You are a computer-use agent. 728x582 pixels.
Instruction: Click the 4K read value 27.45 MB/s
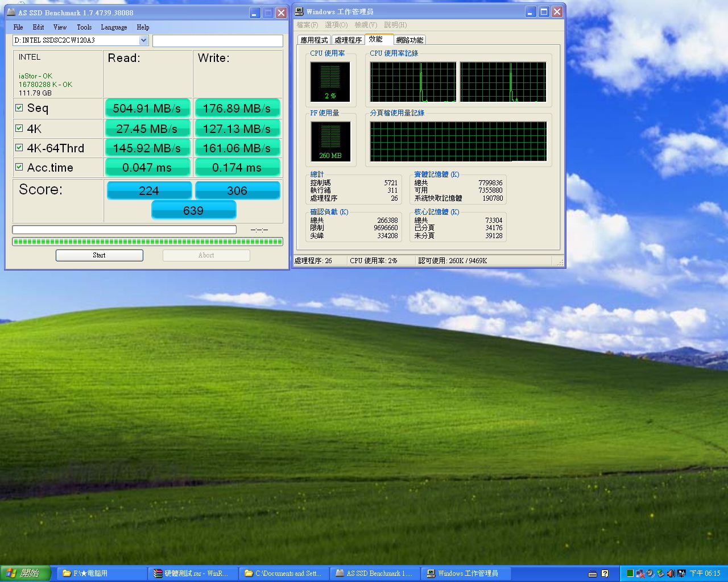[147, 128]
